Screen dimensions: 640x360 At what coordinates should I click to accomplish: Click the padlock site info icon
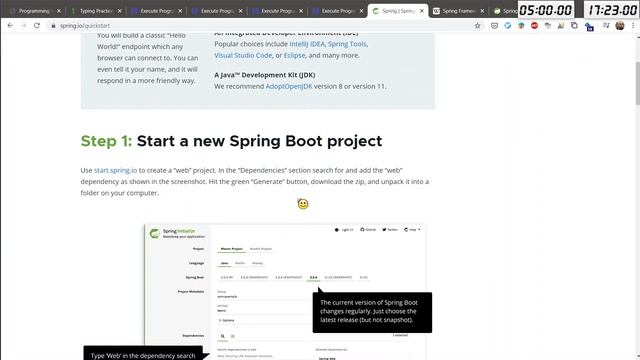tap(53, 26)
